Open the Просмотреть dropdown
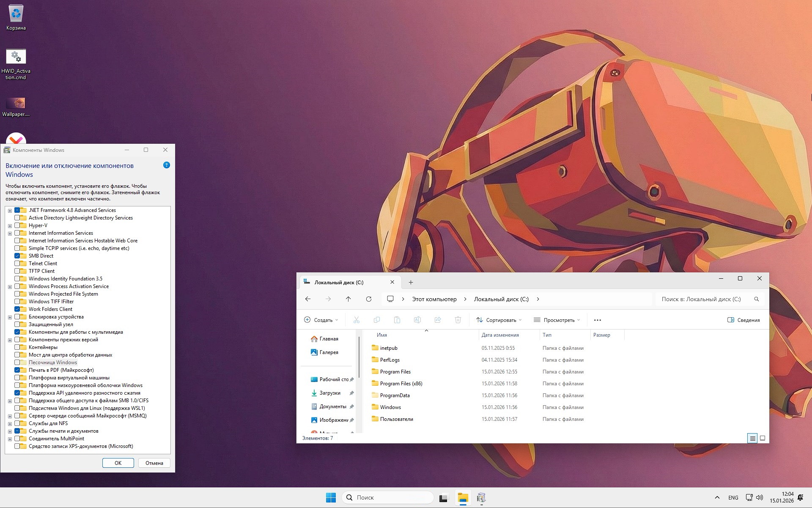 (557, 320)
